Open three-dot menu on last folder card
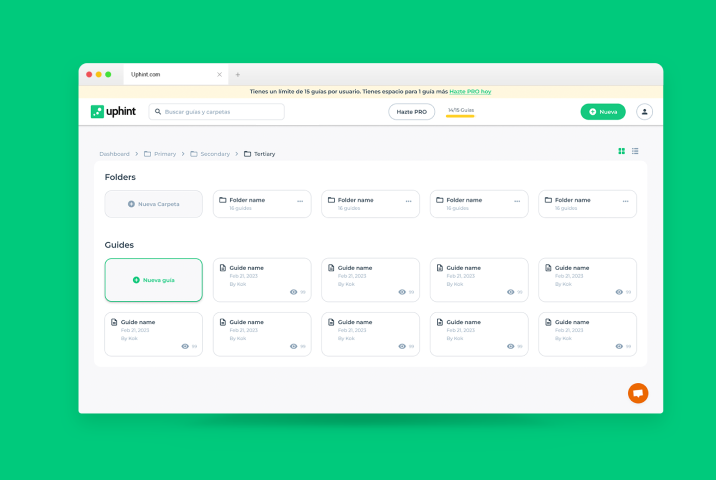716x480 pixels. click(625, 201)
